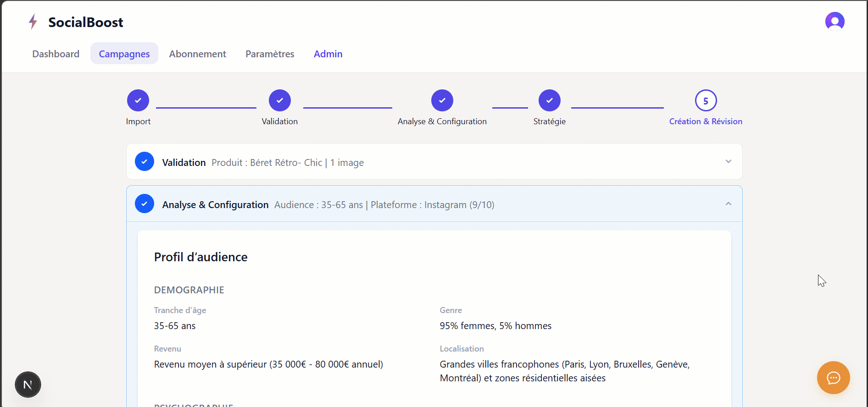The height and width of the screenshot is (407, 868).
Task: Collapse the Analyse & Configuration section chevron
Action: point(729,204)
